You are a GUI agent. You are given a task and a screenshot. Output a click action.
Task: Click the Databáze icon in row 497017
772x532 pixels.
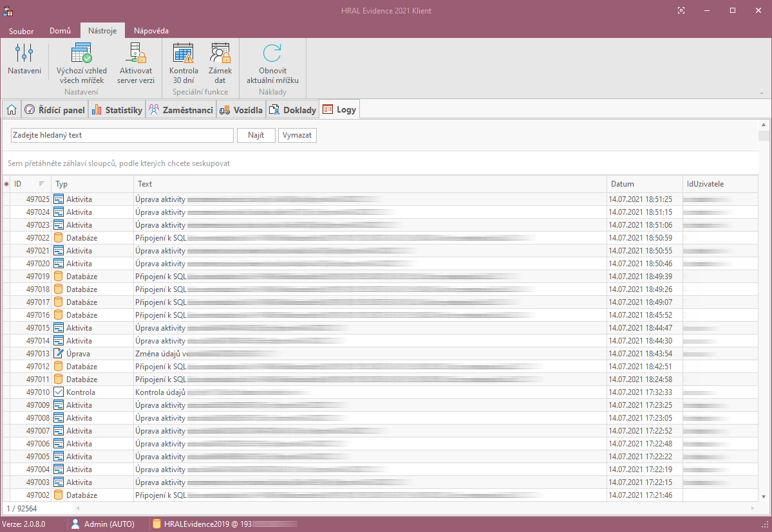[59, 302]
